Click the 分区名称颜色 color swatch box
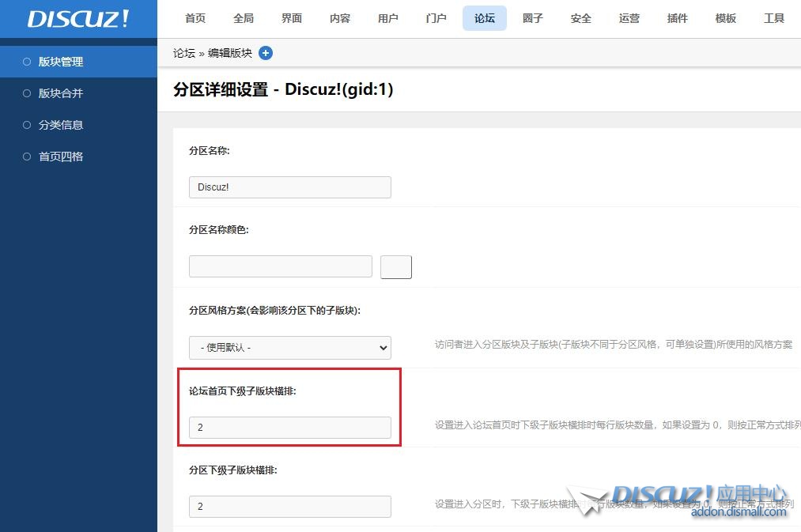The width and height of the screenshot is (801, 532). click(x=396, y=267)
